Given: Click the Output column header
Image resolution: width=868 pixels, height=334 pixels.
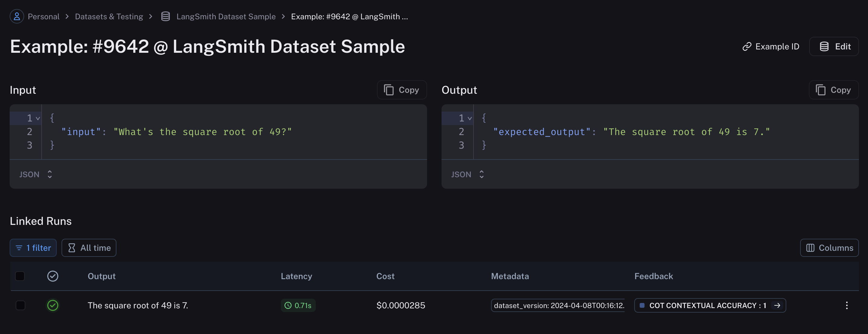Looking at the screenshot, I should [x=101, y=276].
